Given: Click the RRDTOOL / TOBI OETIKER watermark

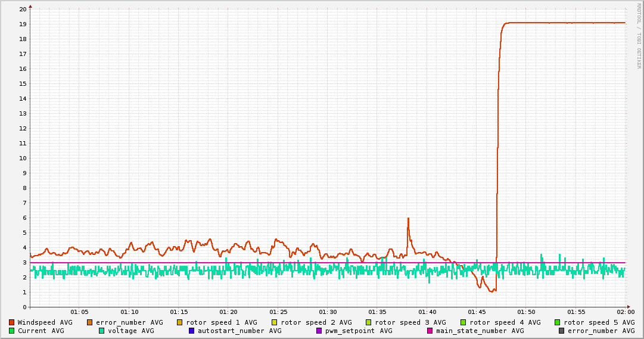Looking at the screenshot, I should tap(639, 36).
